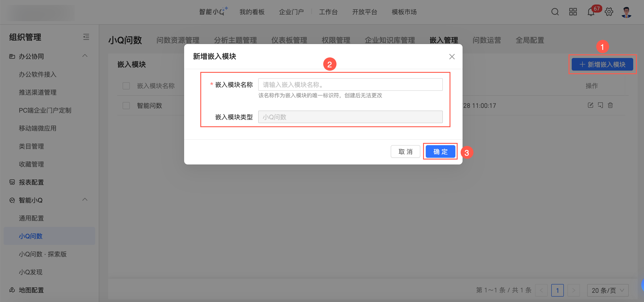Screen dimensions: 644x302
Task: Open 地图配置 in sidebar
Action: (x=31, y=290)
